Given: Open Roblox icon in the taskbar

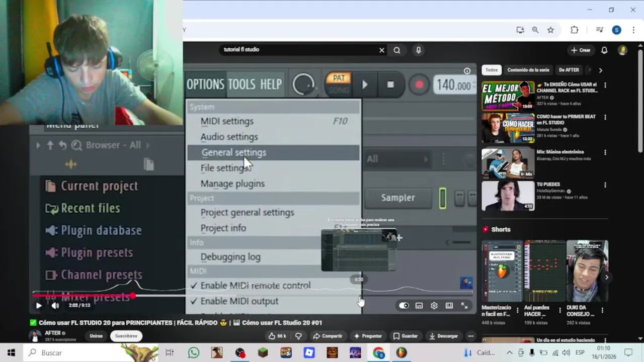Looking at the screenshot, I should (309, 353).
